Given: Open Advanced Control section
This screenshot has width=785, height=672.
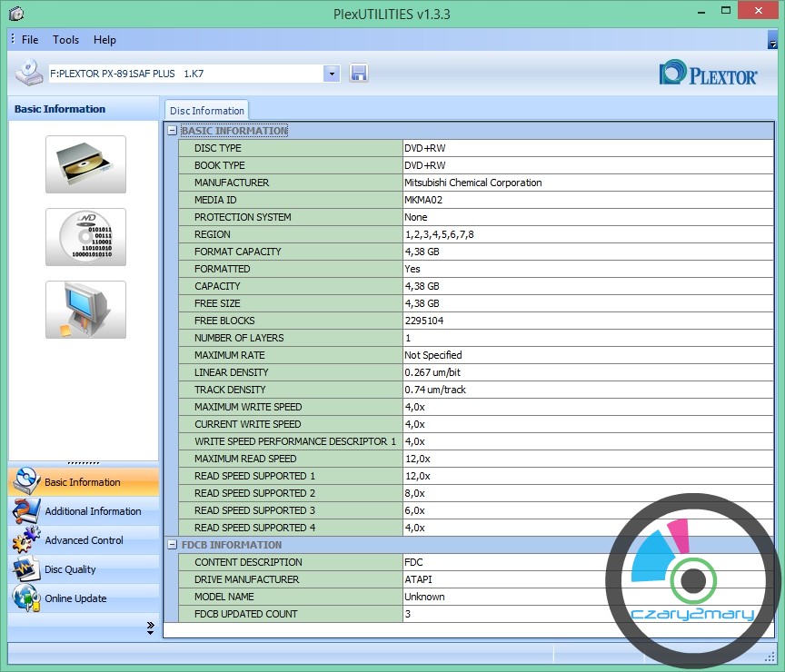Looking at the screenshot, I should click(x=84, y=540).
